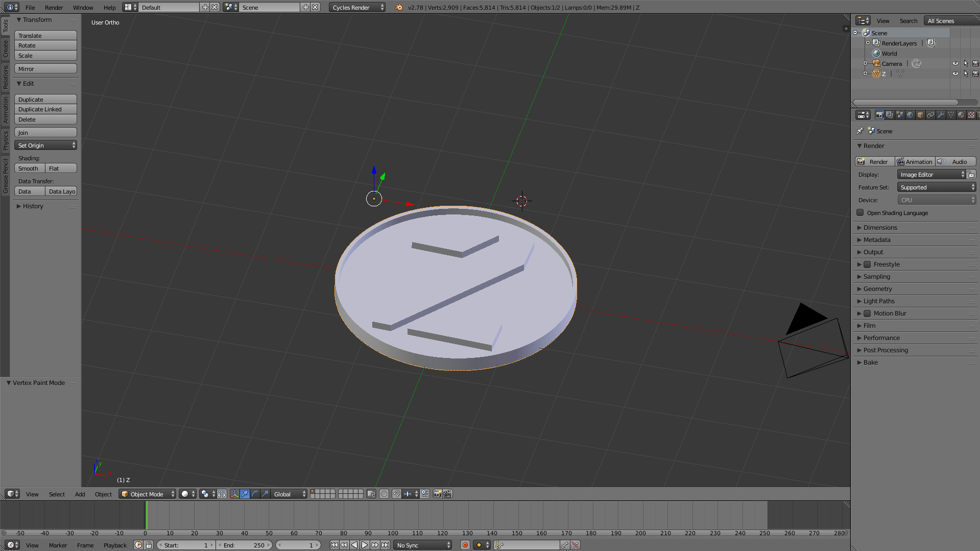Open the World properties tab (globe icon)
Screen dimensions: 980x551
pos(910,115)
